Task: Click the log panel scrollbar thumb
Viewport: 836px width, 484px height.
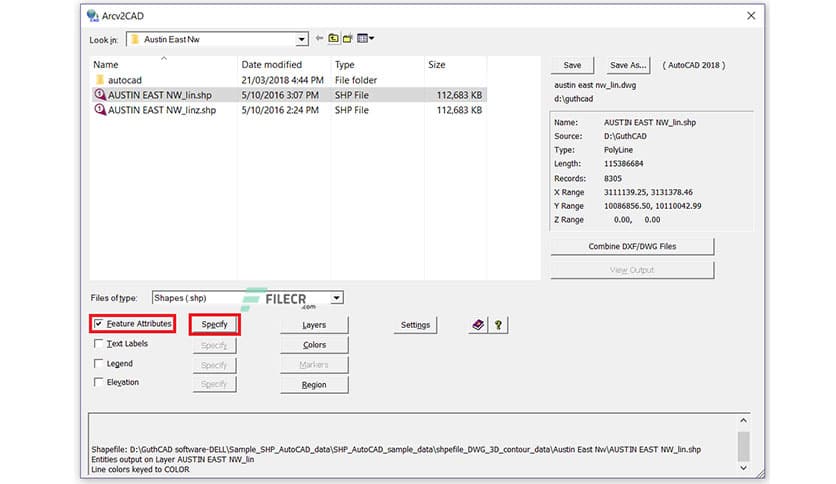Action: 743,446
